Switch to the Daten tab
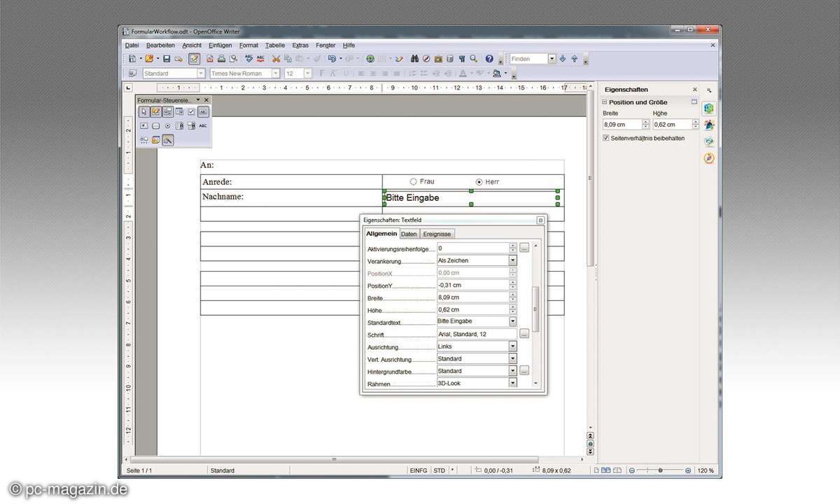This screenshot has height=504, width=840. [409, 234]
